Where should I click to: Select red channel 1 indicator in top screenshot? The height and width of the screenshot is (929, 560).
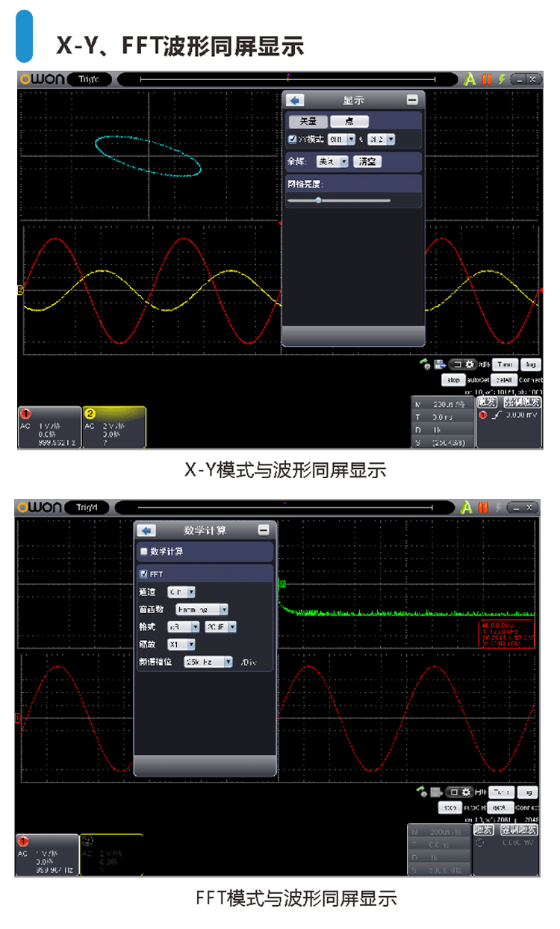tap(26, 413)
